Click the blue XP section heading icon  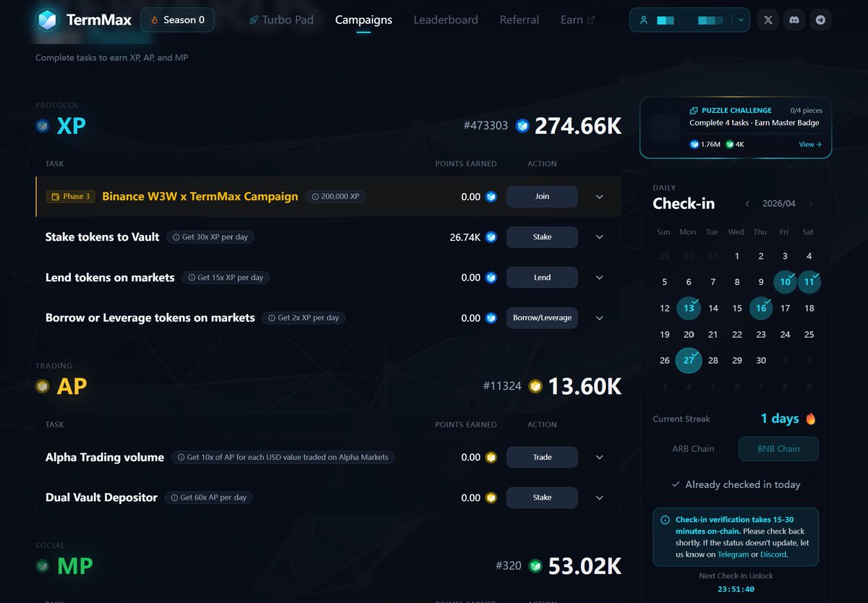coord(43,126)
